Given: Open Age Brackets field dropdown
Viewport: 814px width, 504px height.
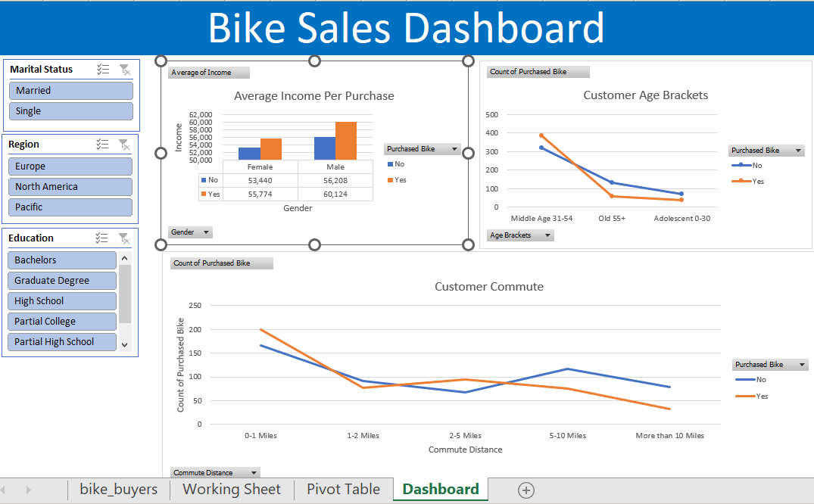Looking at the screenshot, I should pyautogui.click(x=520, y=235).
